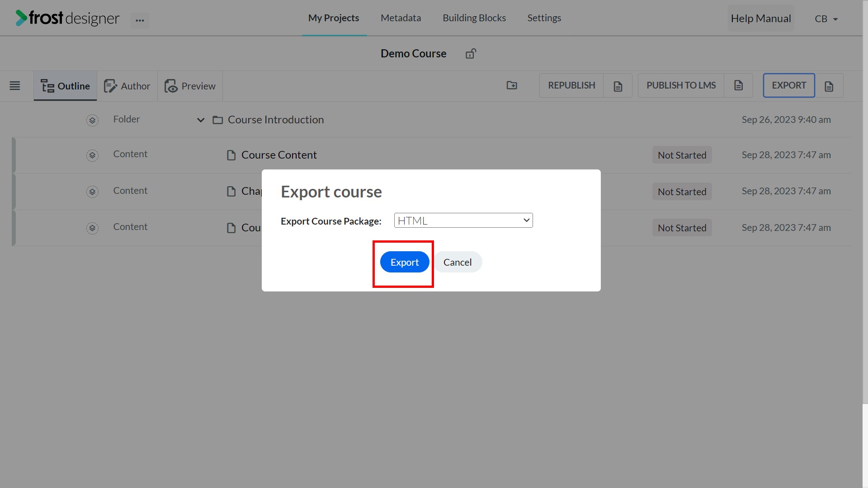Image resolution: width=868 pixels, height=488 pixels.
Task: Open the Building Blocks tab
Action: click(x=474, y=18)
